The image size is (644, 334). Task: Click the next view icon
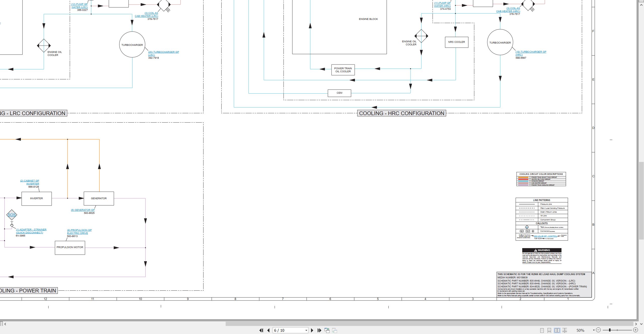(335, 330)
